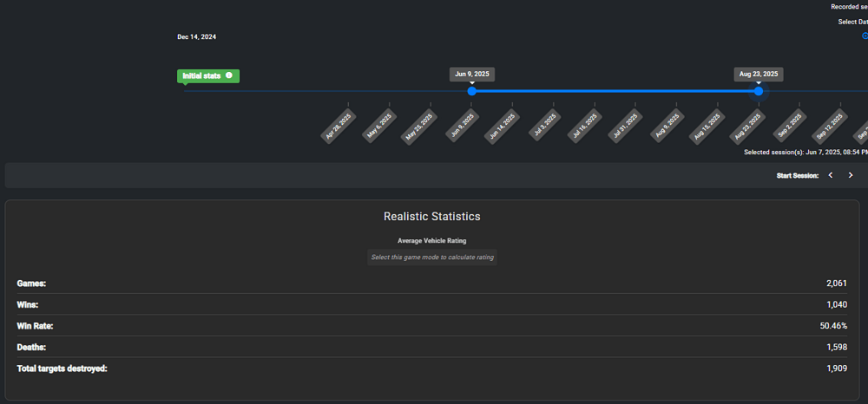Click the info icon on Initial stats
The width and height of the screenshot is (868, 404).
(x=228, y=75)
